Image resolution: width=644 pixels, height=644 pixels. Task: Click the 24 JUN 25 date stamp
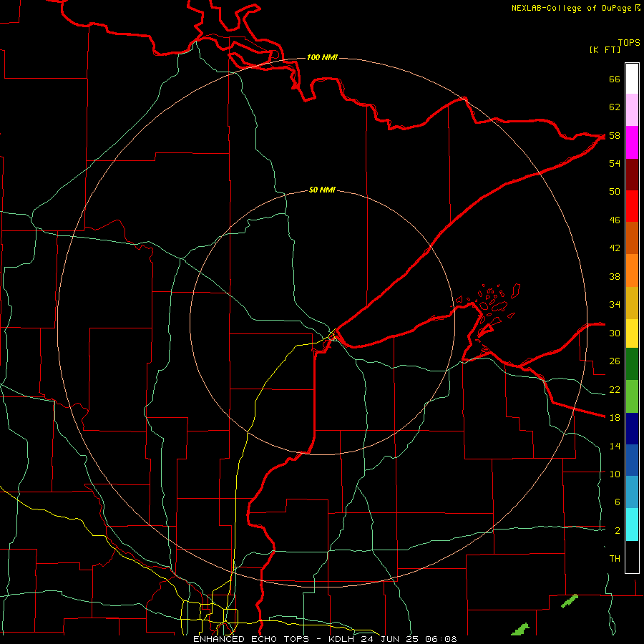(x=392, y=639)
